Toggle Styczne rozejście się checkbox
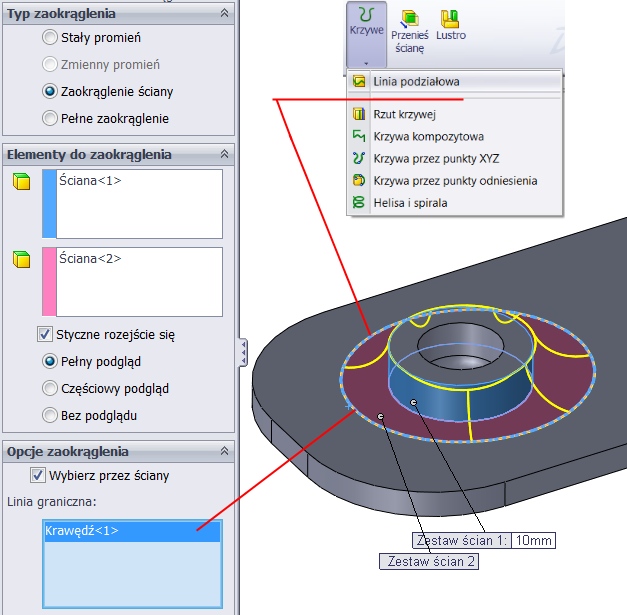 pos(44,334)
